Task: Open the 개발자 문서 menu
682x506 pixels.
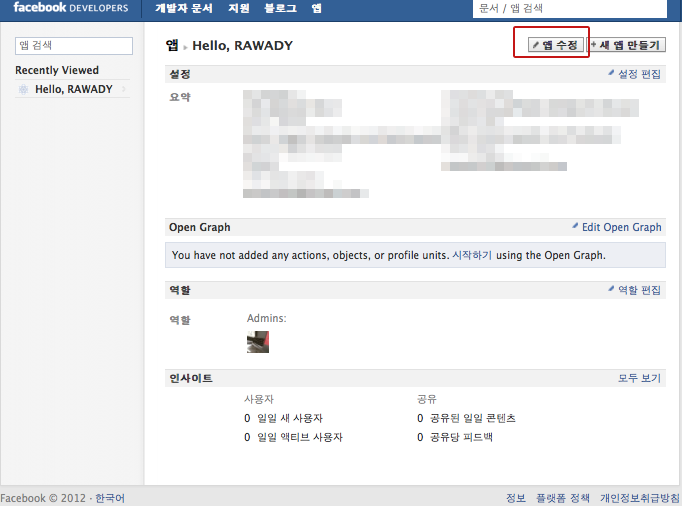Action: tap(184, 8)
